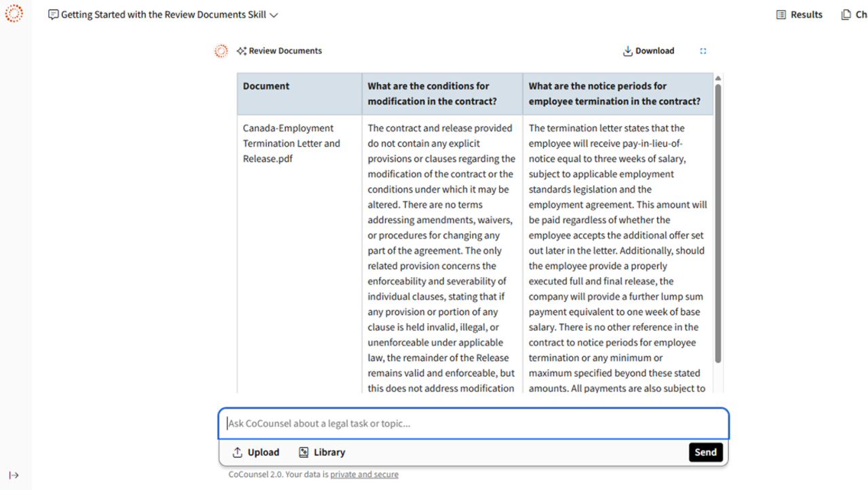Click the partially visible Ch tab at top right
The width and height of the screenshot is (868, 490).
pyautogui.click(x=854, y=15)
